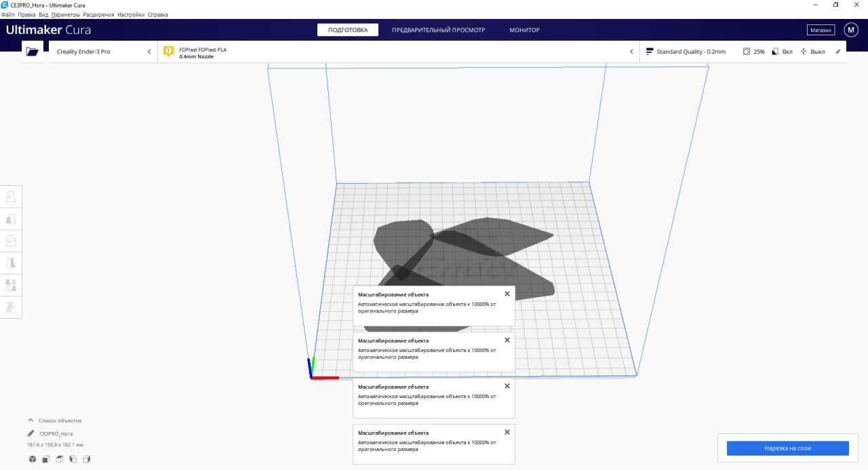This screenshot has height=470, width=868.
Task: Open the Вид menu
Action: (43, 14)
